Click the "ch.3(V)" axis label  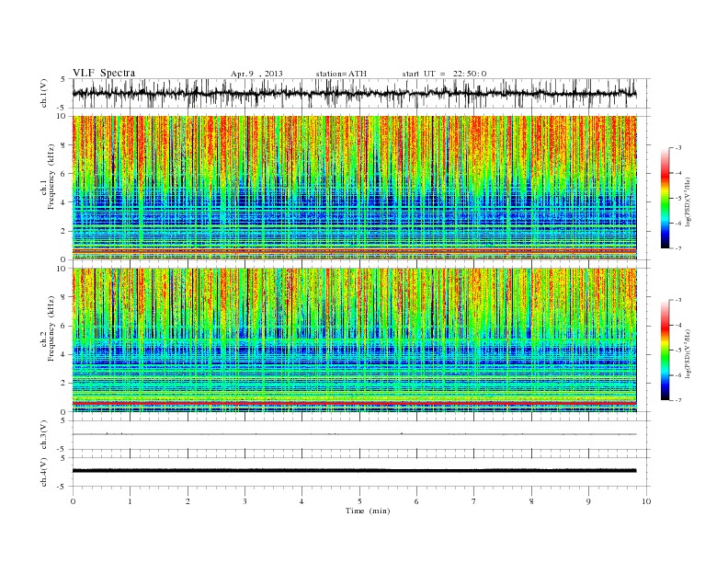(x=44, y=435)
